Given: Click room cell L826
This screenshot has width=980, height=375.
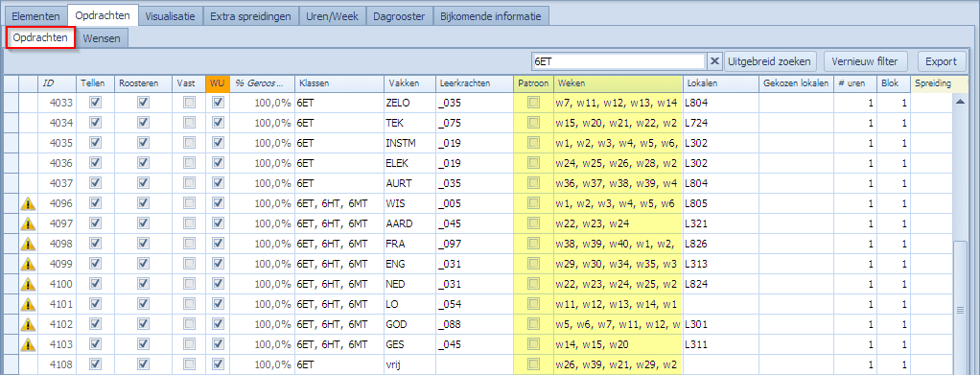Looking at the screenshot, I should 720,244.
